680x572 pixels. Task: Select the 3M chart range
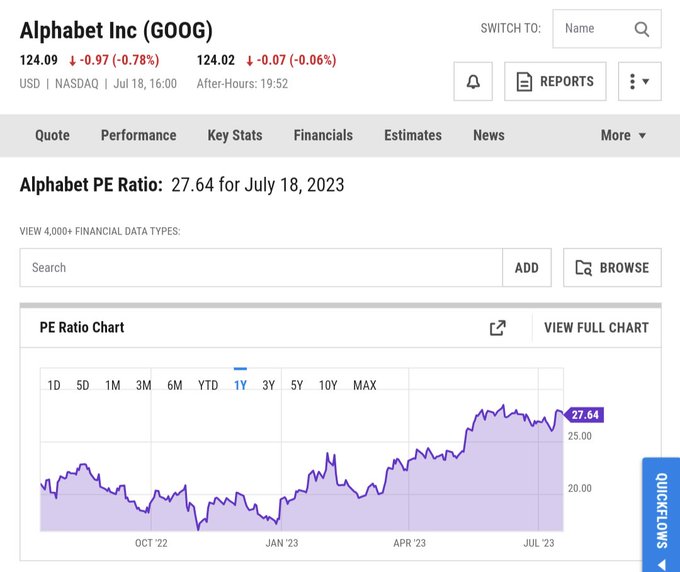click(x=144, y=385)
